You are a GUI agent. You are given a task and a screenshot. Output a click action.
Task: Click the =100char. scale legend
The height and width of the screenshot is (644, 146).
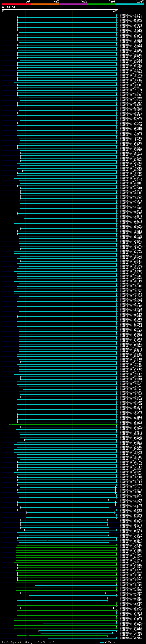click(109, 642)
